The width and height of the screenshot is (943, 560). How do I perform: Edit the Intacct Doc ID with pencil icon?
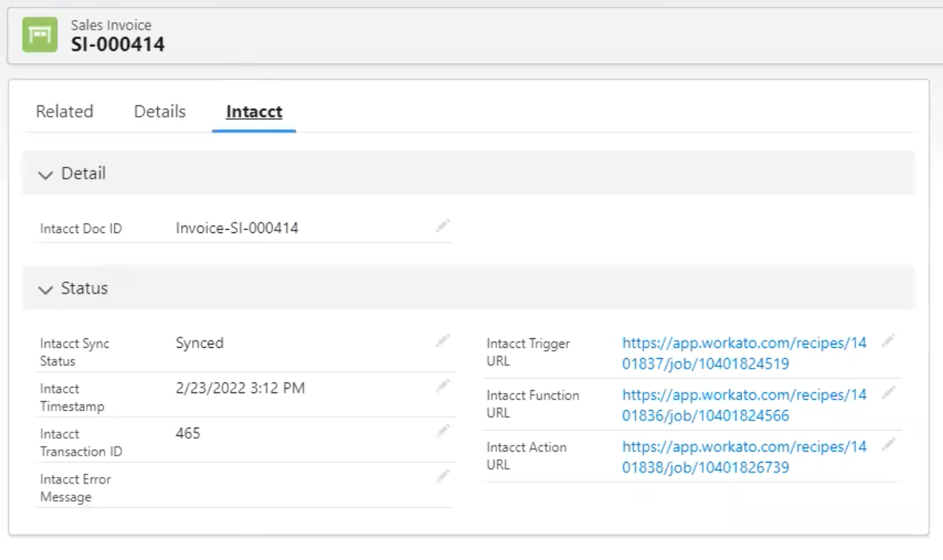pyautogui.click(x=443, y=226)
